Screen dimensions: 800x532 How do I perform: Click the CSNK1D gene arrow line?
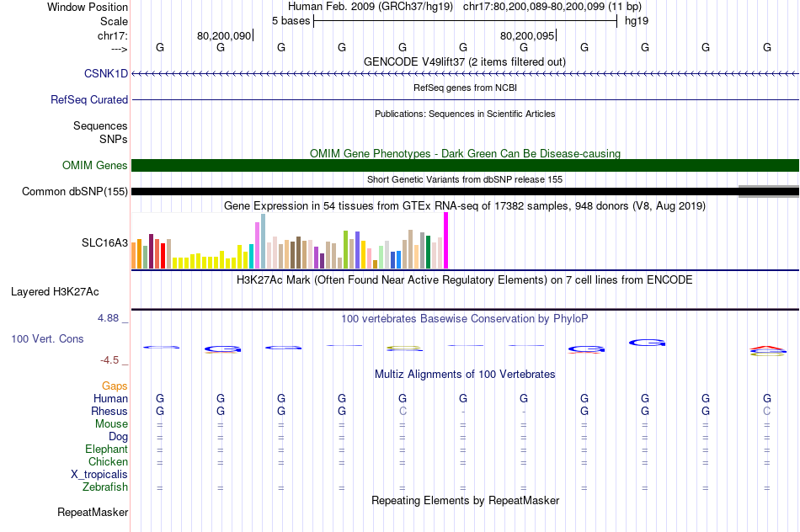click(x=466, y=74)
